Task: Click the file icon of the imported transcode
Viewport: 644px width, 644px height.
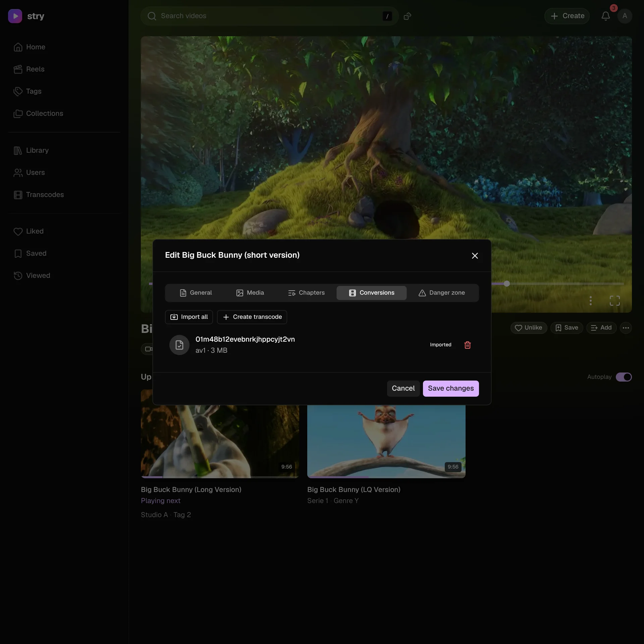Action: pos(179,345)
